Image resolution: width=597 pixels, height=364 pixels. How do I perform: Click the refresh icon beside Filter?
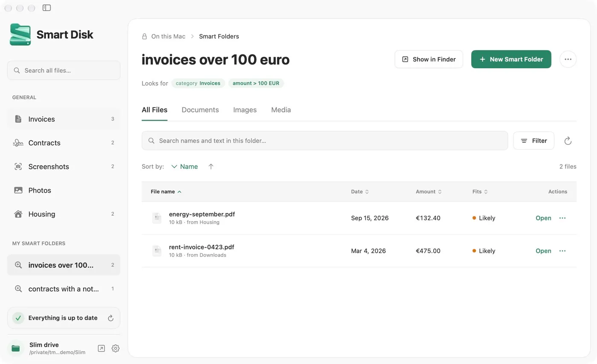point(568,141)
